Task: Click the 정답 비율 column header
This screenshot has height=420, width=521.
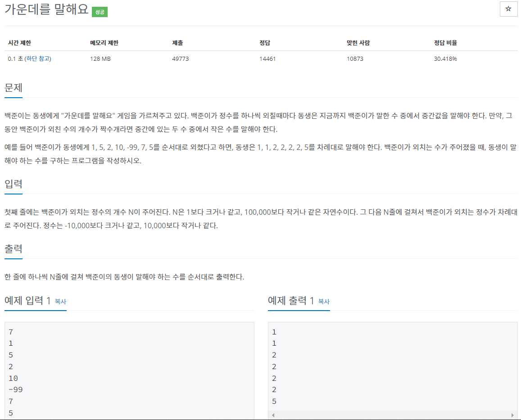Action: (445, 43)
